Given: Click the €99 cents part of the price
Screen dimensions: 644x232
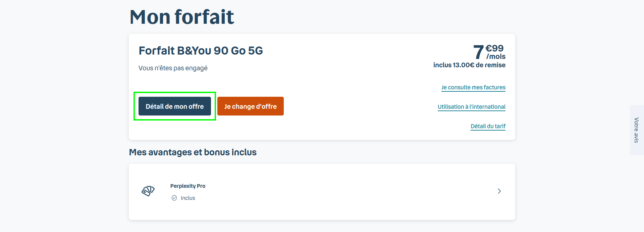Looking at the screenshot, I should tap(494, 48).
